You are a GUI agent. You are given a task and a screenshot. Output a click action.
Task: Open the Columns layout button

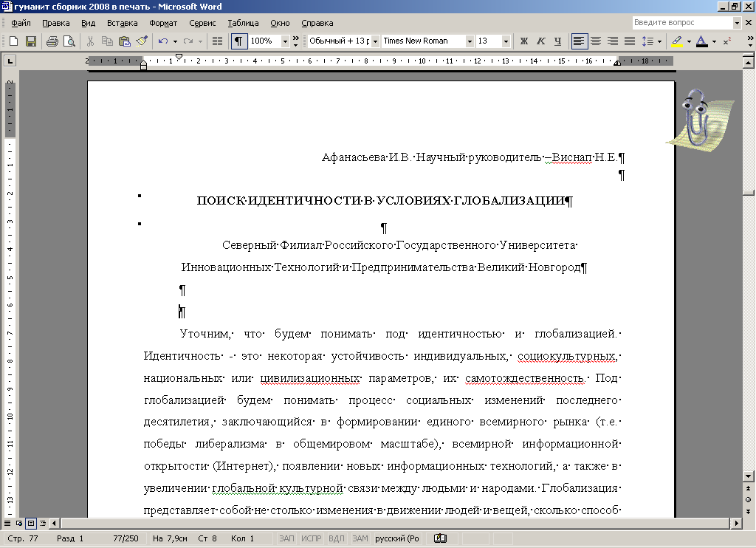[x=218, y=41]
